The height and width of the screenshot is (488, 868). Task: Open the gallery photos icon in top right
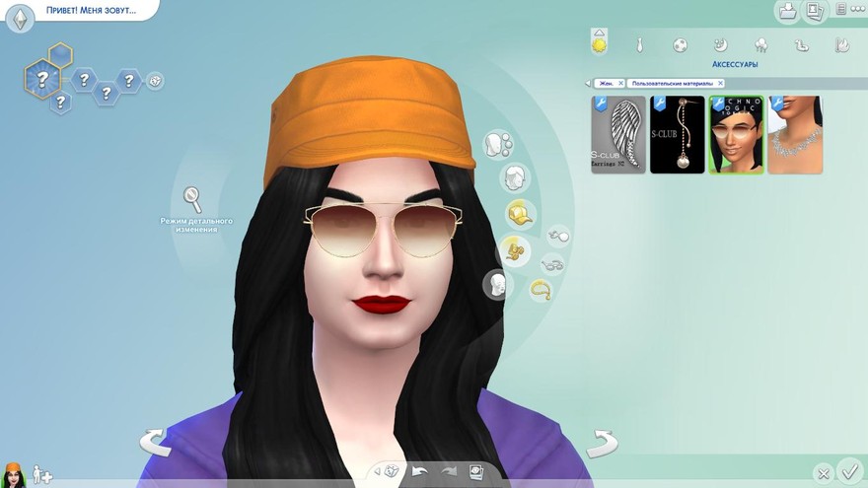815,11
